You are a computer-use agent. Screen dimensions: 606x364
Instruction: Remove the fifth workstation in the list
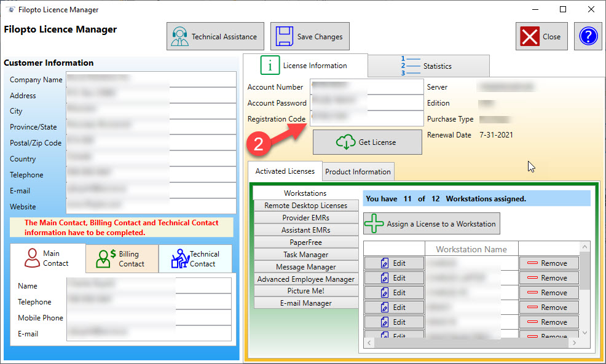coord(549,322)
